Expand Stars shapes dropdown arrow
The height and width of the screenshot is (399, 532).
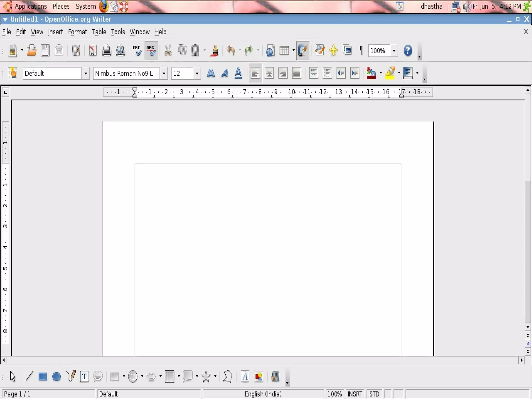(215, 376)
